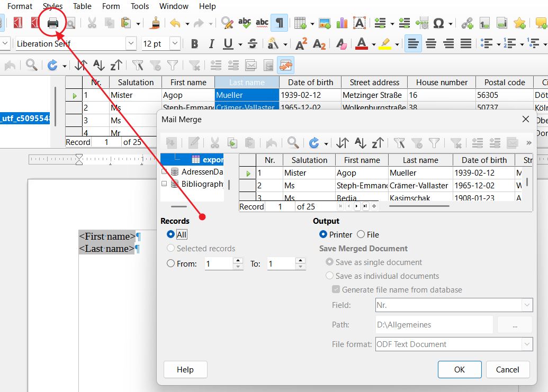The height and width of the screenshot is (392, 548).
Task: Tick Bibliography database checkbox in tree
Action: (164, 184)
